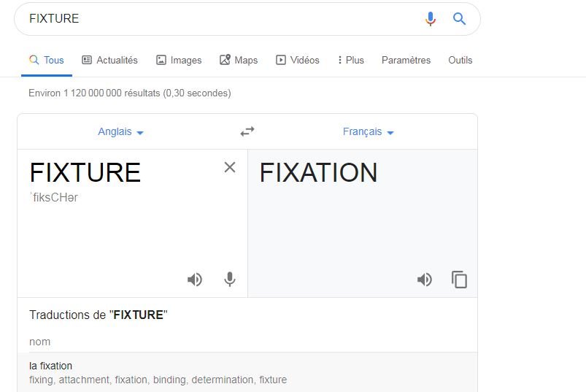This screenshot has height=392, width=586.
Task: Open Paramètres settings
Action: [406, 60]
